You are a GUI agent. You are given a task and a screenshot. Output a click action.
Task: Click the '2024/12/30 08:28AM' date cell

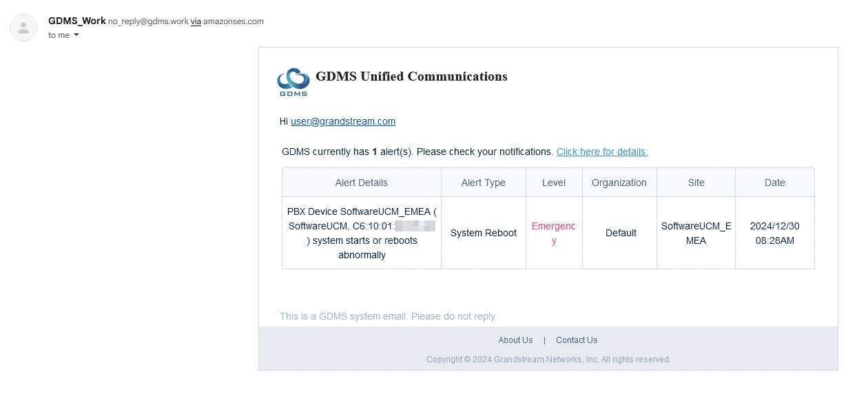pos(775,233)
